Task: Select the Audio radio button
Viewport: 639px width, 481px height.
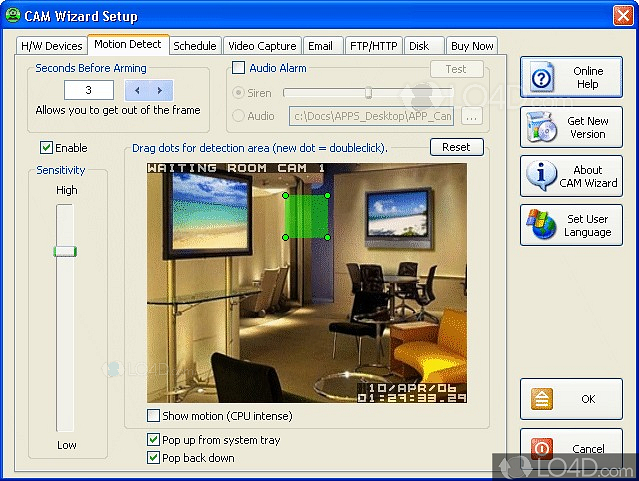Action: coord(238,116)
